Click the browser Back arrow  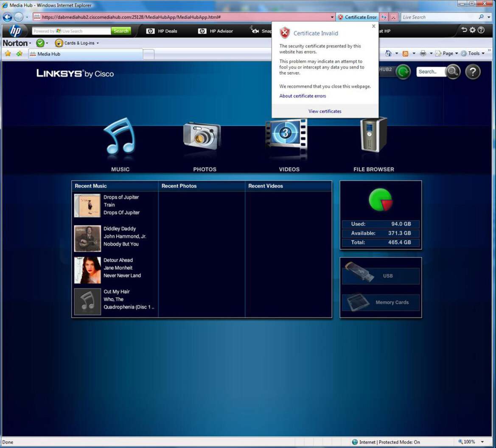coord(8,17)
